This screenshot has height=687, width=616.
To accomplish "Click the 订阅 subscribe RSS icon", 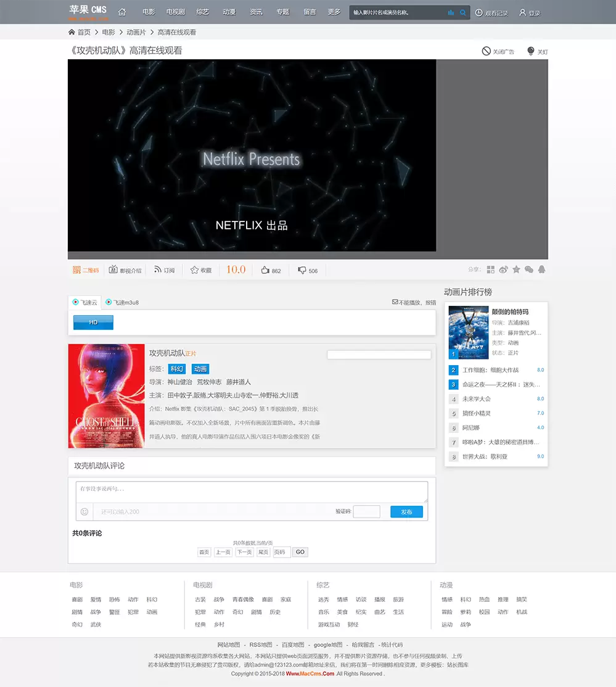I will (x=158, y=269).
